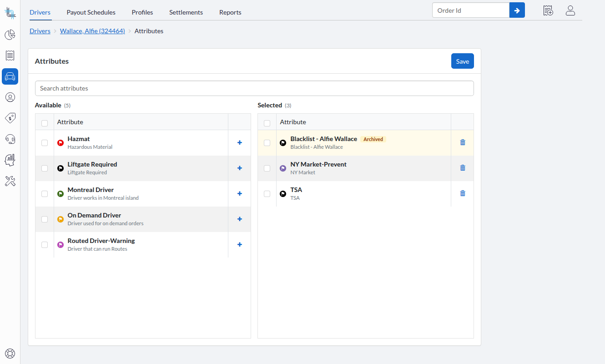
Task: Open the pie chart dashboard icon
Action: coord(10,35)
